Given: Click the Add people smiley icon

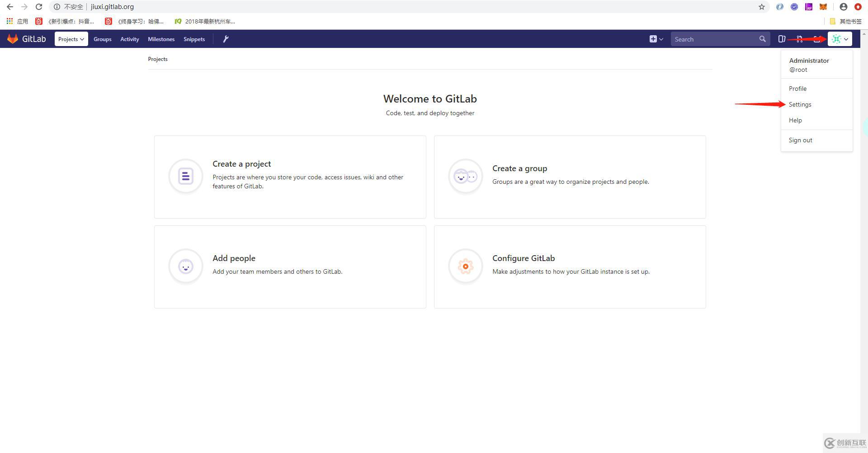Looking at the screenshot, I should click(185, 266).
